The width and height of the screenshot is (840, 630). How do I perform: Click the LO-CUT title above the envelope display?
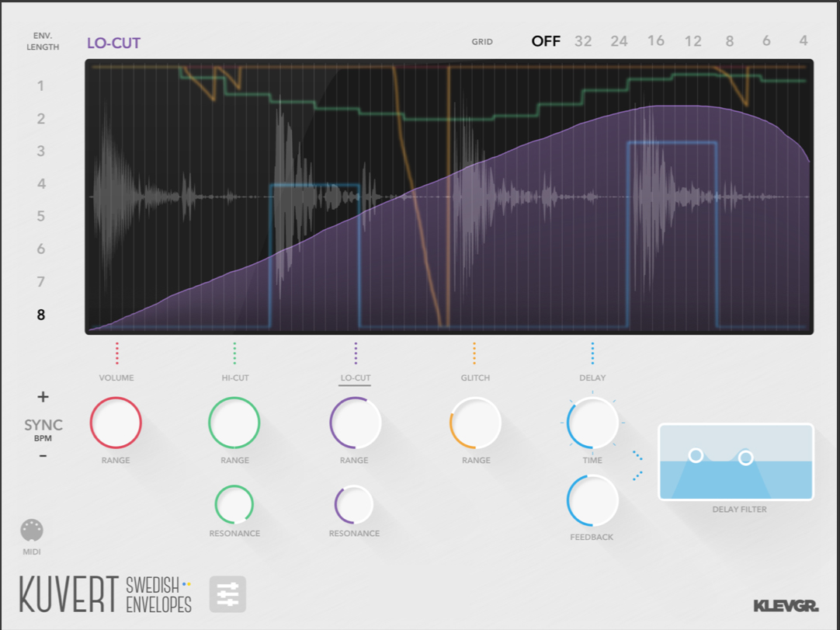[113, 43]
